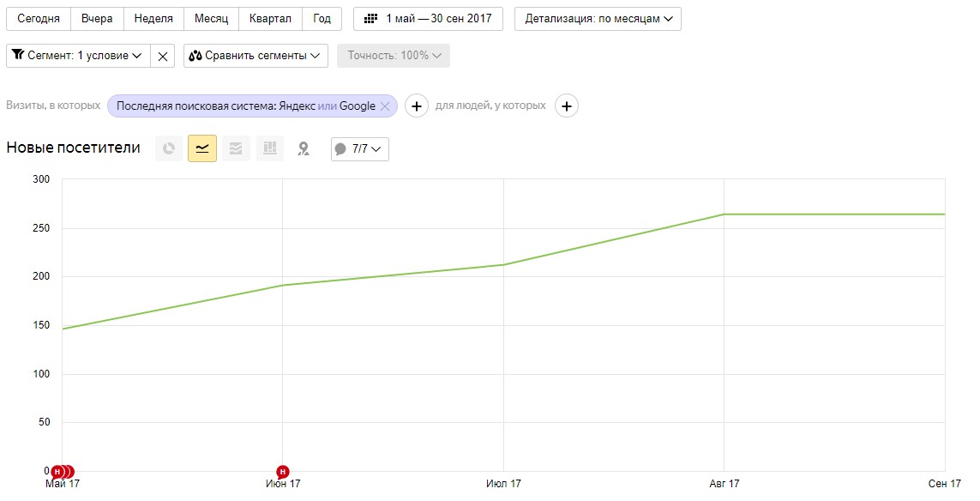This screenshot has height=501, width=980.
Task: Click the search engine filter chip text
Action: [246, 106]
